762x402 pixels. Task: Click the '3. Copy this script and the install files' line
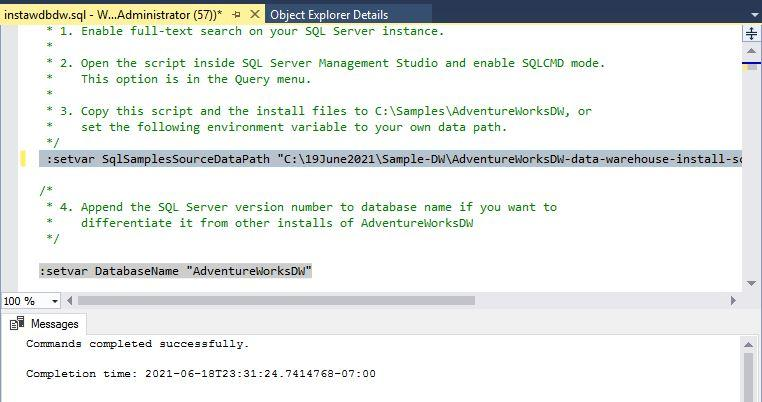coord(319,111)
